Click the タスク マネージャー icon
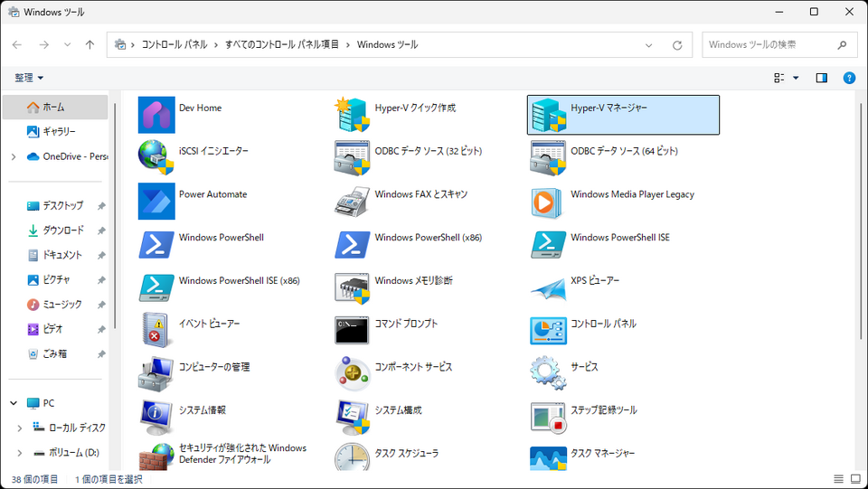 548,457
